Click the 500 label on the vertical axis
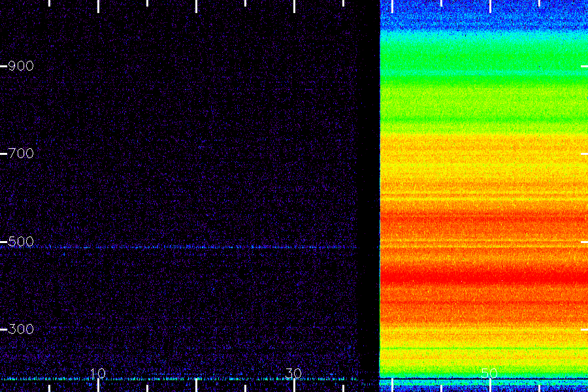 (21, 242)
